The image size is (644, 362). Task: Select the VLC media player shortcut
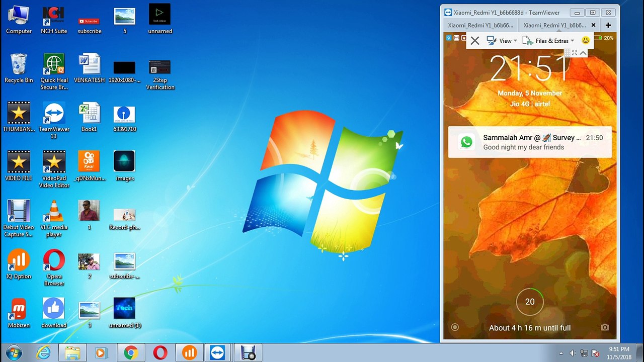[x=54, y=219]
